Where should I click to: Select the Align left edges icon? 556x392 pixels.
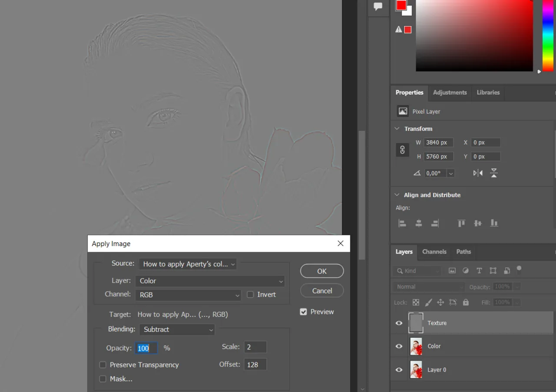pos(402,223)
